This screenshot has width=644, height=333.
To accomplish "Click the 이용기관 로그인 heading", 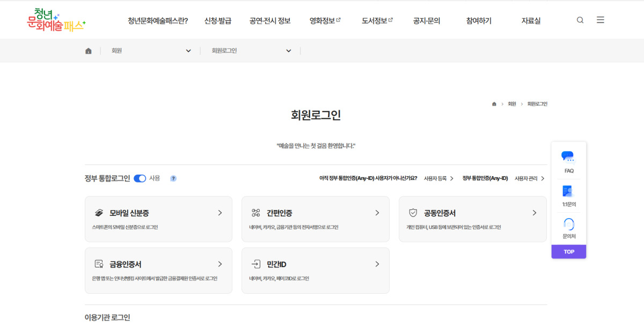I will (x=107, y=317).
